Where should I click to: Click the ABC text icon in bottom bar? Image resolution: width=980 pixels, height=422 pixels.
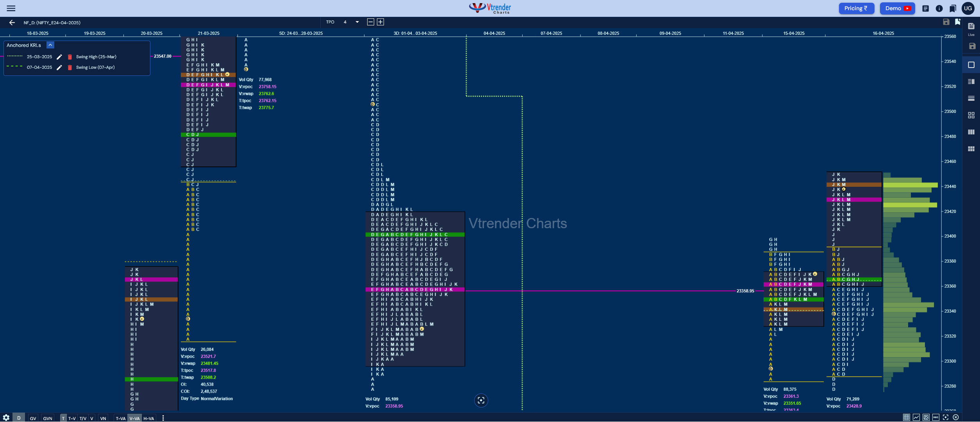[935, 417]
